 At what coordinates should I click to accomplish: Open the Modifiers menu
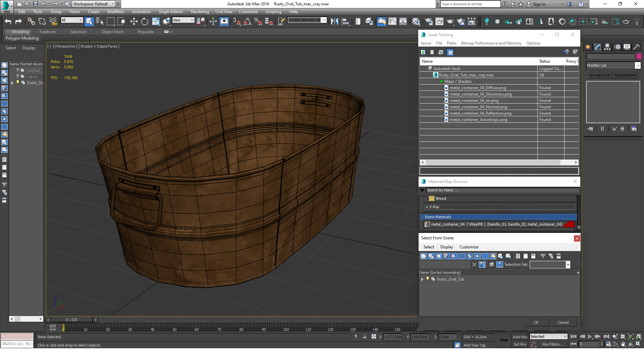[x=115, y=12]
